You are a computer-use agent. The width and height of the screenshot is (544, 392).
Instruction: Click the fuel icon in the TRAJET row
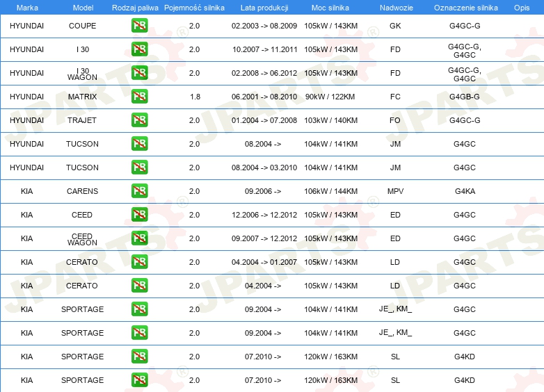139,120
